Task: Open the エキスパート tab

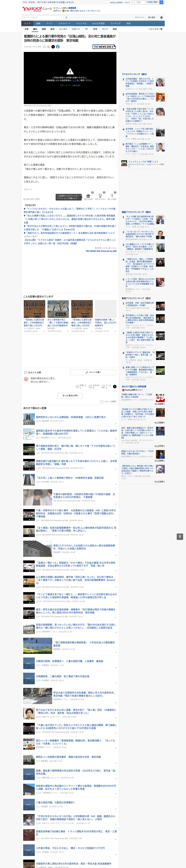Action: [64, 24]
